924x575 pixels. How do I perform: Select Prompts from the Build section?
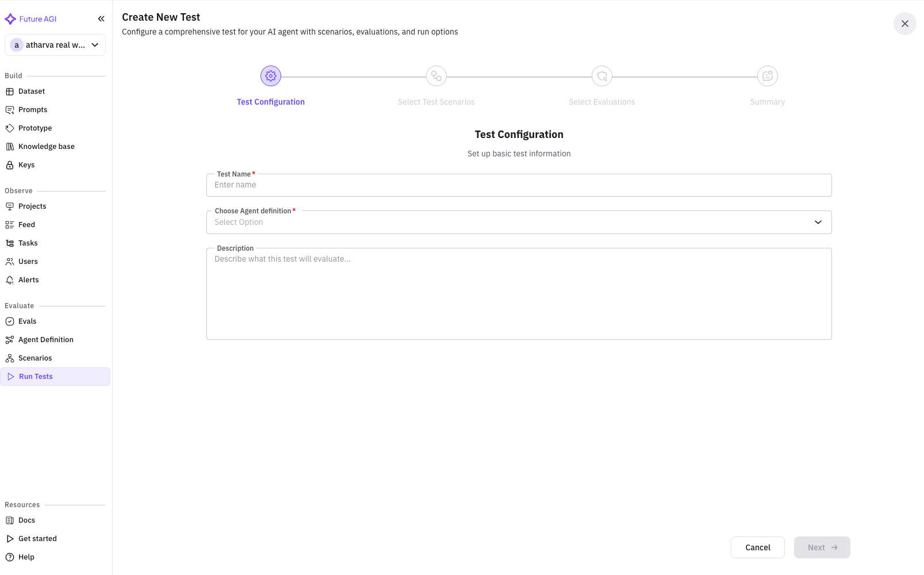click(33, 109)
